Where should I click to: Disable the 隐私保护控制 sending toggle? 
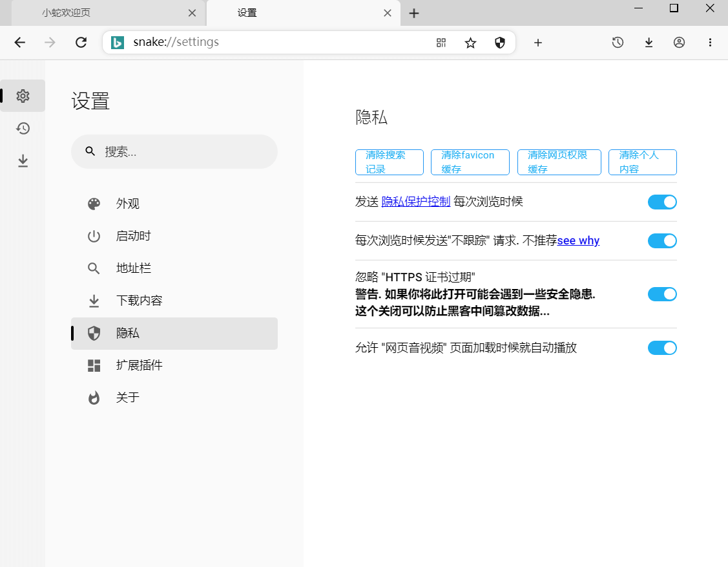pos(662,202)
